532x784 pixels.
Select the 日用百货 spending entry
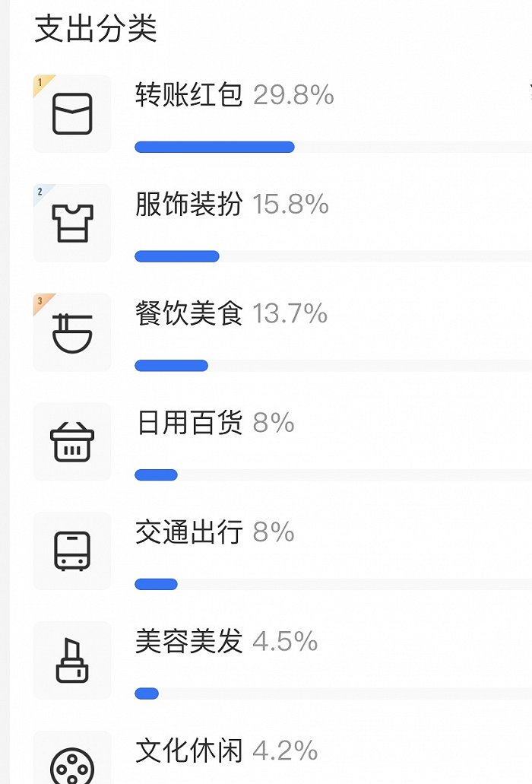(189, 423)
